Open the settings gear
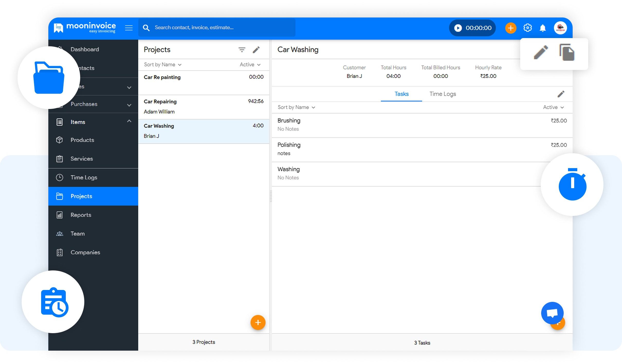The image size is (622, 364). 528,28
